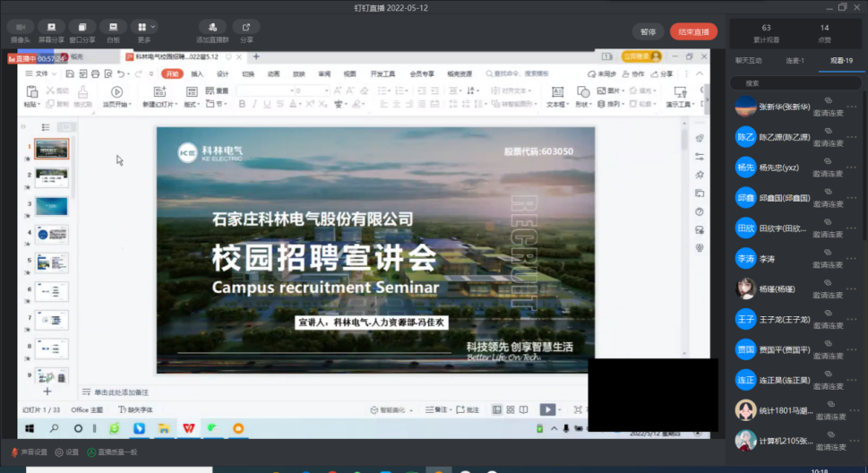Click the 摄像头 camera icon
This screenshot has height=473, width=868.
[21, 28]
